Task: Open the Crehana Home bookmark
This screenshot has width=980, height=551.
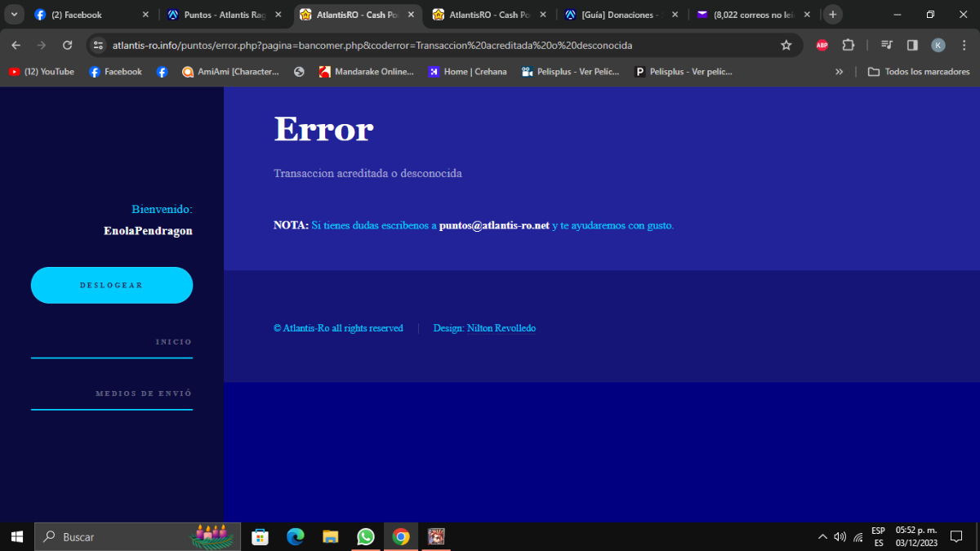Action: click(467, 72)
